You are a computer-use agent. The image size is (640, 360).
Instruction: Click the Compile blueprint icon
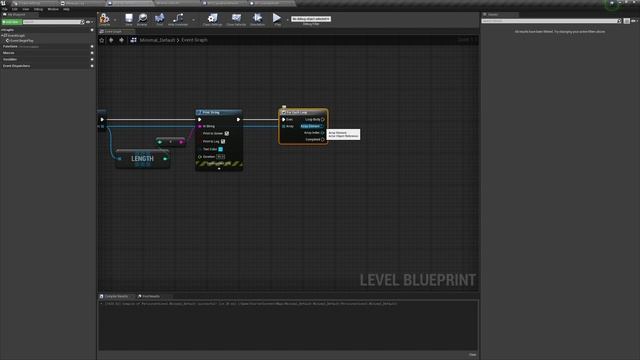click(104, 18)
